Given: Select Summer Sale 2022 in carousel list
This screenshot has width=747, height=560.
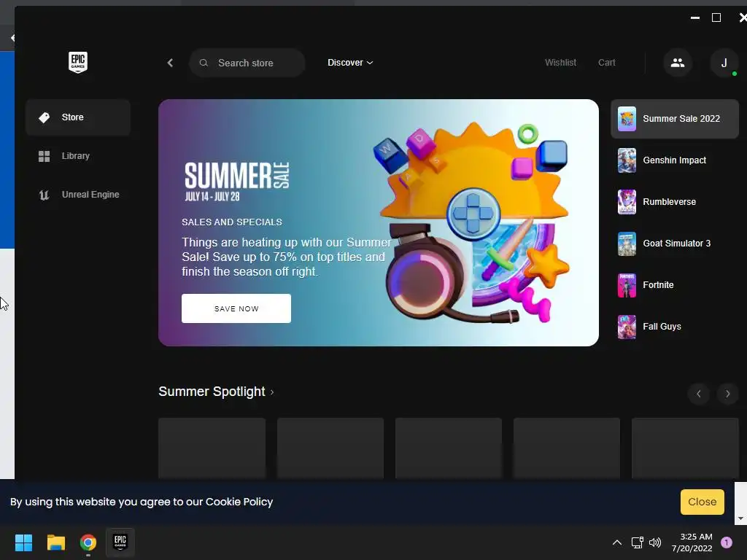Looking at the screenshot, I should [675, 119].
